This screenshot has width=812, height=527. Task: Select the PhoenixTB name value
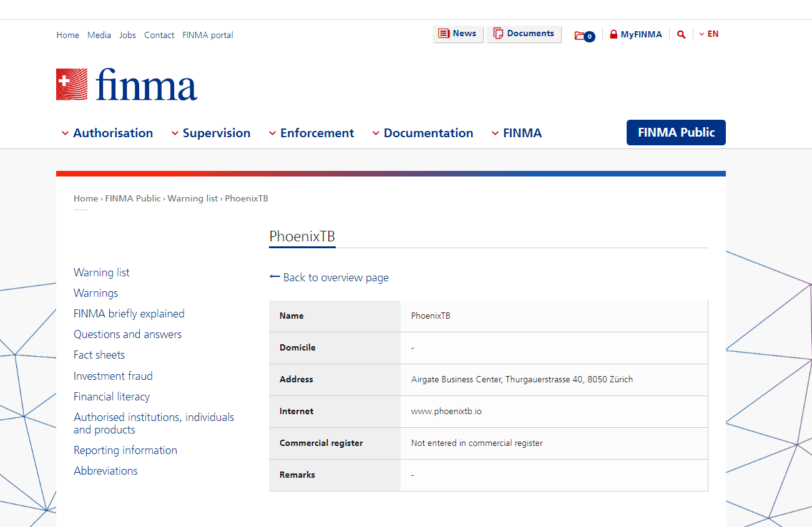431,316
